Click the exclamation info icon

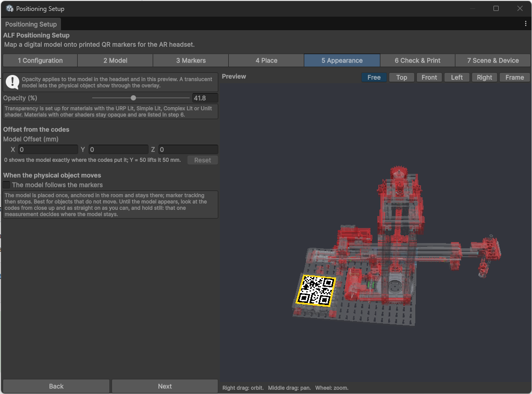(x=13, y=82)
